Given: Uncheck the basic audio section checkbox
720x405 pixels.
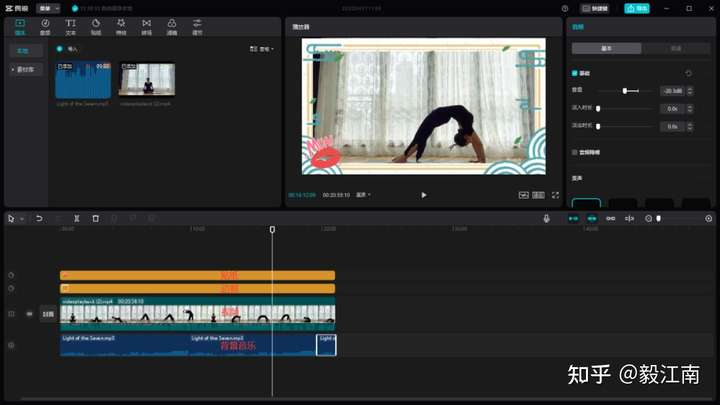Looking at the screenshot, I should pos(574,73).
